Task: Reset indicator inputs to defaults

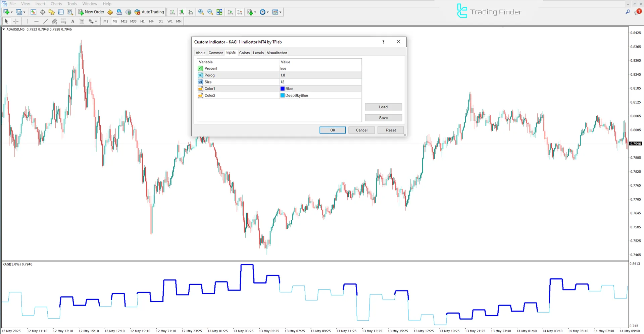Action: click(390, 130)
